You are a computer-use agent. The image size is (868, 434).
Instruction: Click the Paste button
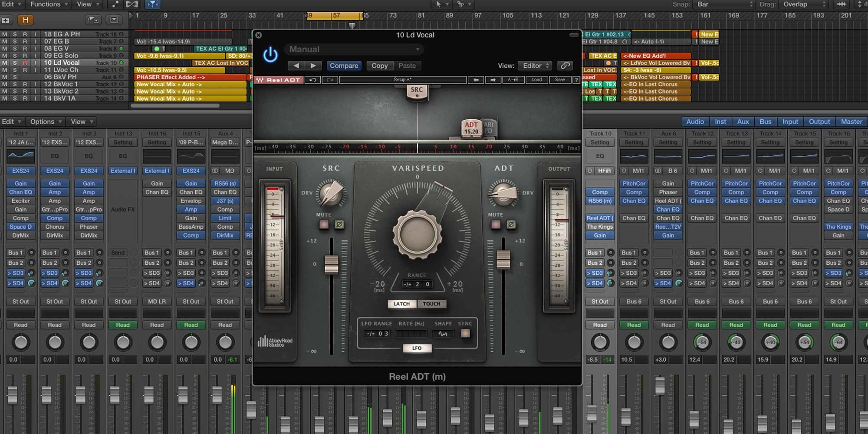pos(407,66)
